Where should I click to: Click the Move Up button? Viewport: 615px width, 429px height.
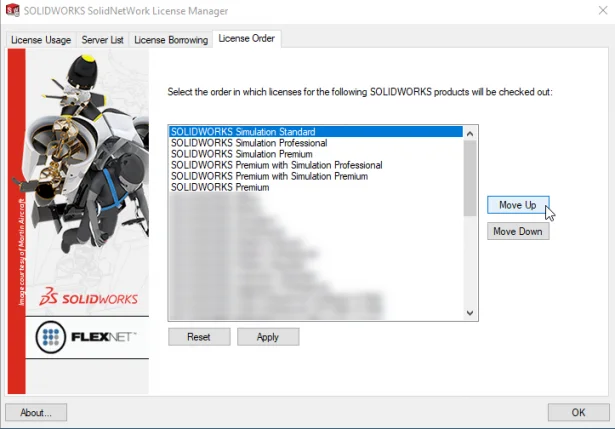518,205
